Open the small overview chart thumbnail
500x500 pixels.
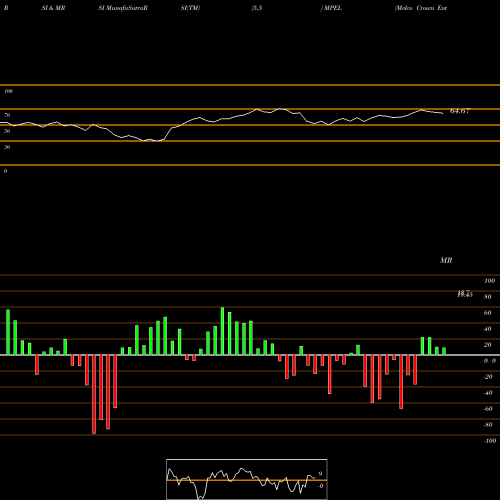coord(247,479)
